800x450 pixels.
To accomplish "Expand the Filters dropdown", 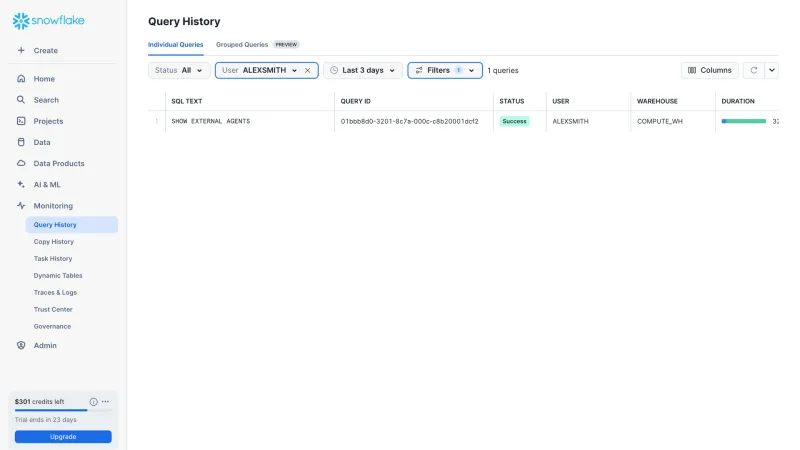I will coord(445,70).
